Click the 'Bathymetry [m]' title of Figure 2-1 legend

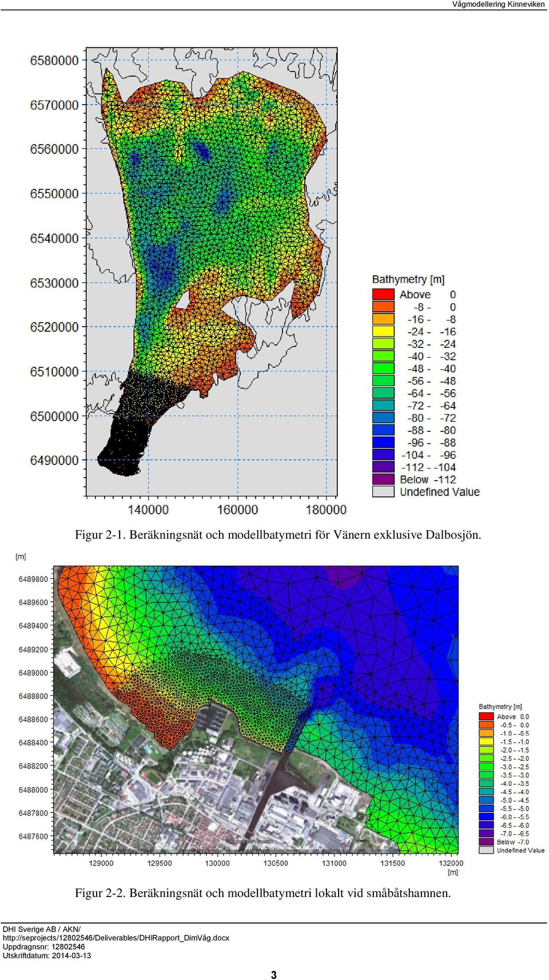tap(408, 280)
